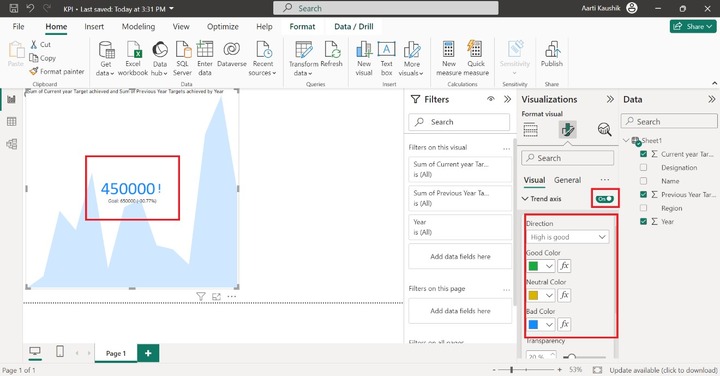Open Good Color dropdown arrow
The image size is (720, 376).
(x=549, y=266)
